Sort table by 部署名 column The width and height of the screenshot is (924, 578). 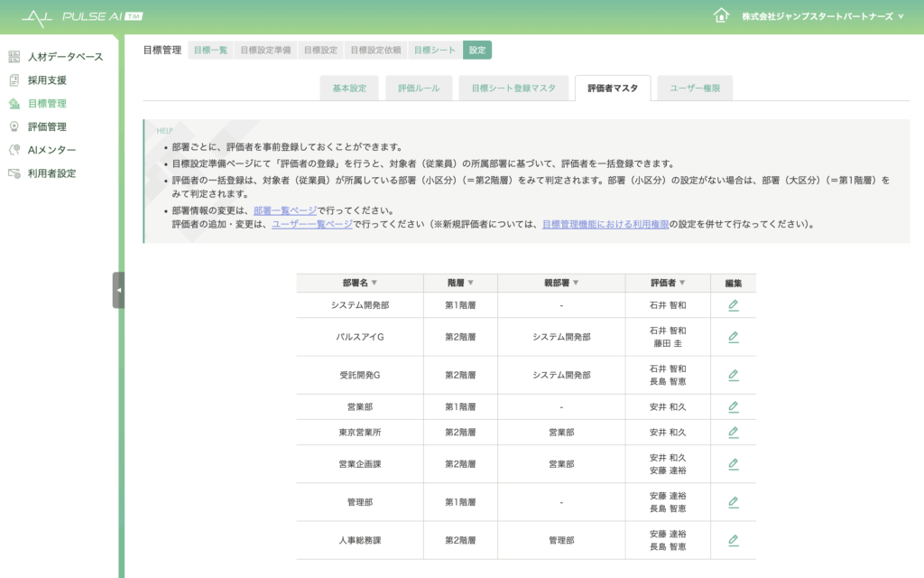(359, 283)
